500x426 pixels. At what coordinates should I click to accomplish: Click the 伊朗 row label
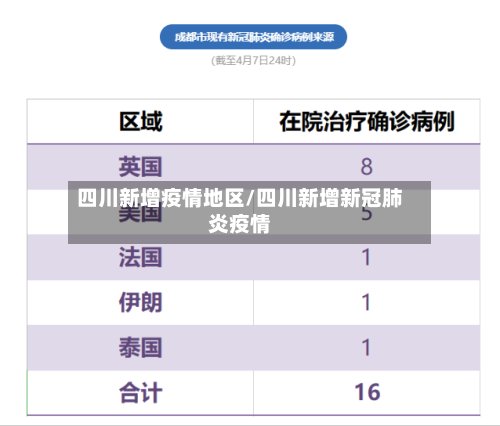tap(141, 302)
